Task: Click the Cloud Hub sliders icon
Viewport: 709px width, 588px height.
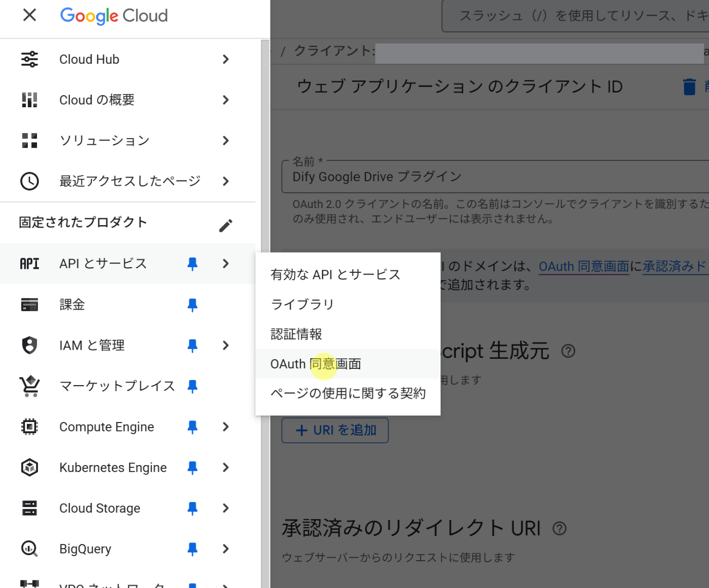Action: click(29, 59)
